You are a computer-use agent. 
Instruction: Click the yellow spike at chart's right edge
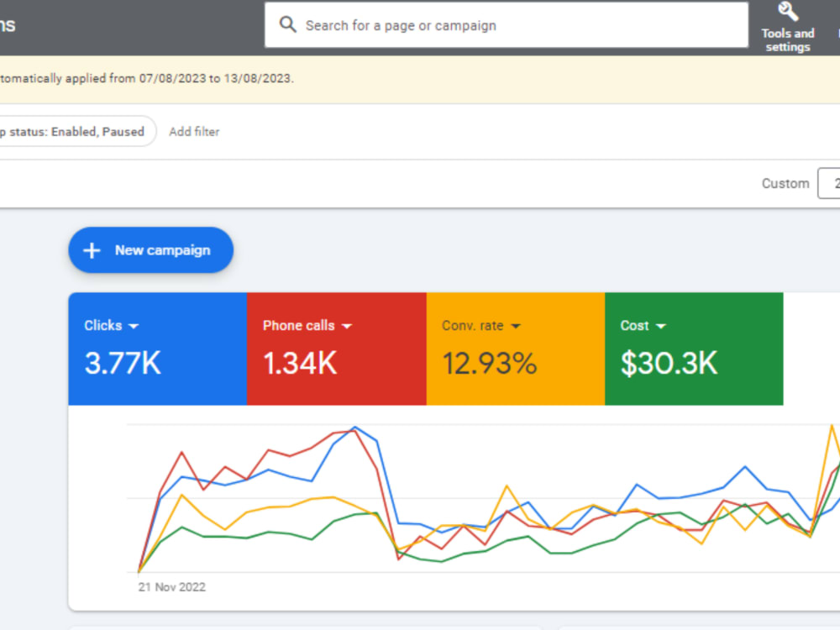[x=832, y=426]
